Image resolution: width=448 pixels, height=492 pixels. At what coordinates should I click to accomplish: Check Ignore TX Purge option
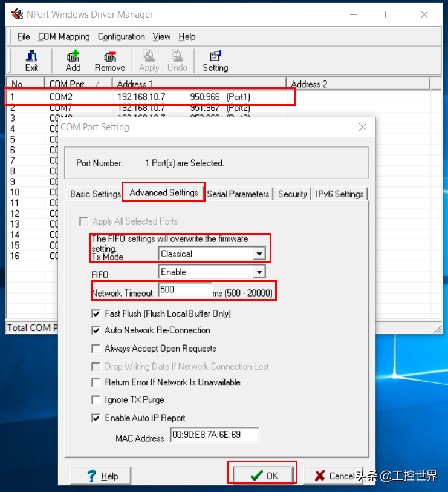click(x=96, y=400)
